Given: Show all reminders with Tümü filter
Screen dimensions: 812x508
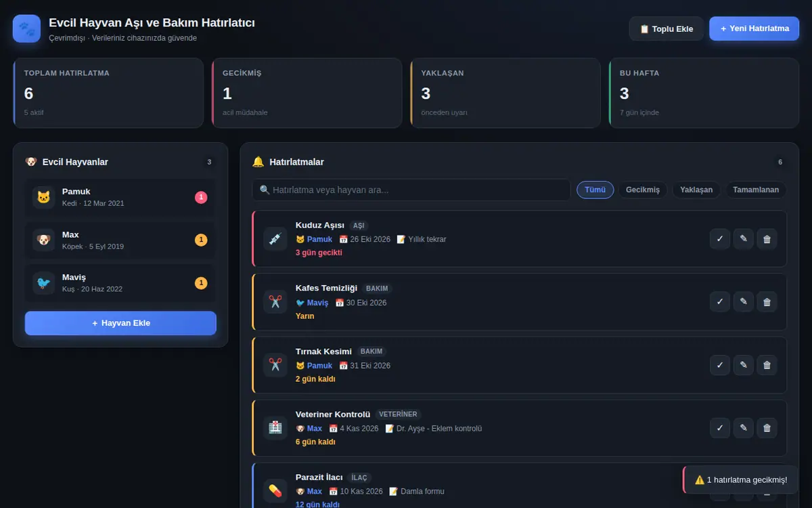Looking at the screenshot, I should [595, 190].
